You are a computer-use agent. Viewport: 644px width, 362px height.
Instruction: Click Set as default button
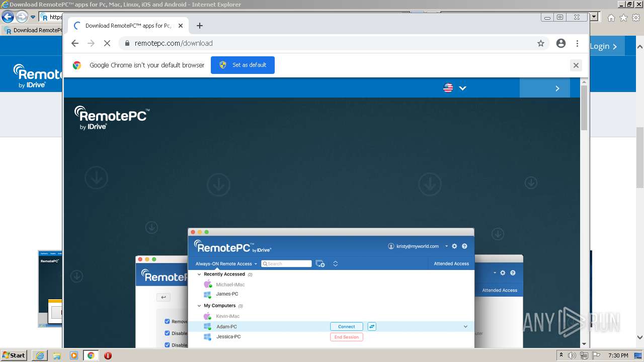pos(243,65)
